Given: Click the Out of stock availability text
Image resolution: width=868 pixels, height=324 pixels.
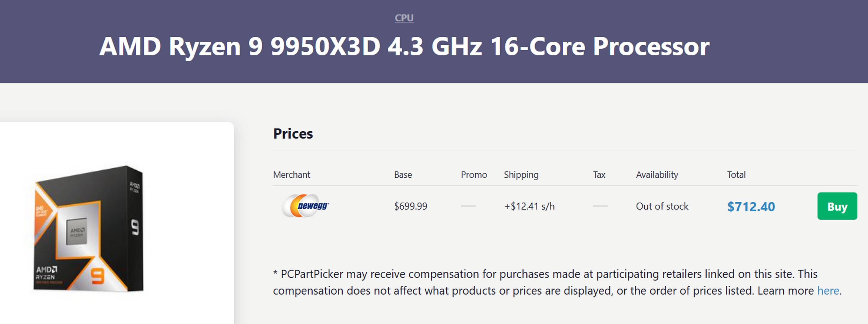Looking at the screenshot, I should coord(662,206).
